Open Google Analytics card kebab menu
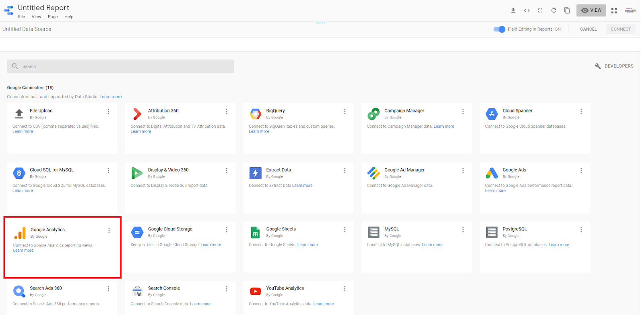The image size is (644, 315). click(x=109, y=230)
